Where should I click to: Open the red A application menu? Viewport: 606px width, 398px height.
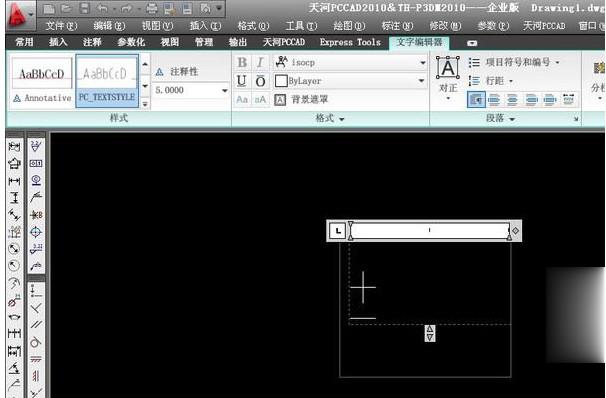click(x=17, y=14)
